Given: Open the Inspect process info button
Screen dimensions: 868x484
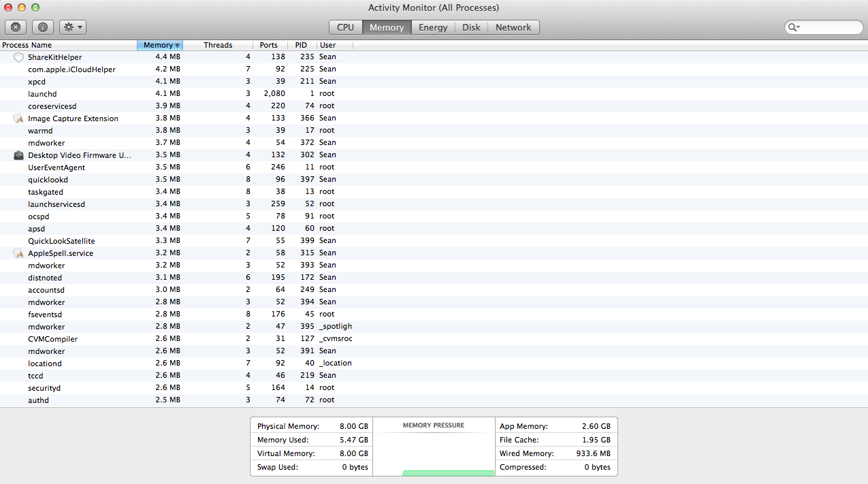Looking at the screenshot, I should [x=43, y=27].
